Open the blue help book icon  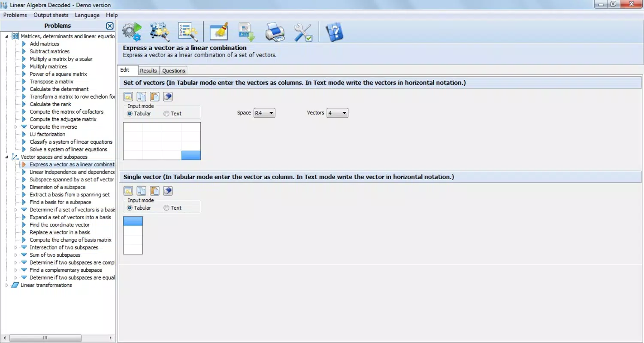pos(334,32)
